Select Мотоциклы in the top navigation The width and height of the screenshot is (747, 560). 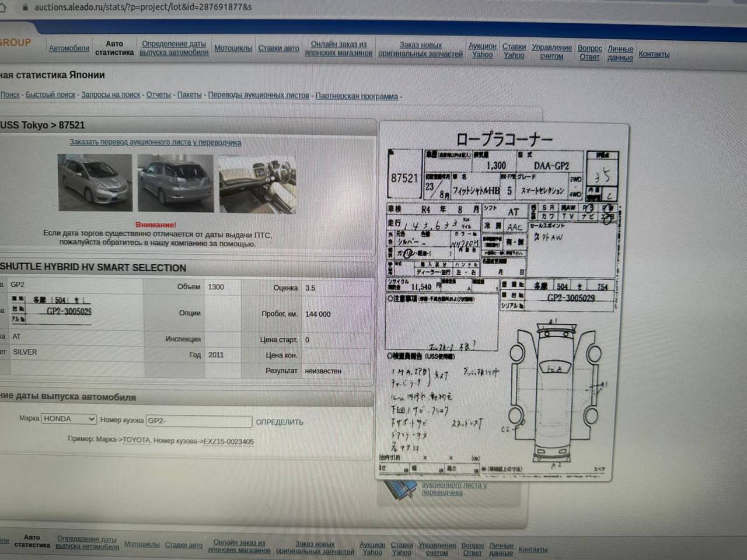[x=233, y=48]
